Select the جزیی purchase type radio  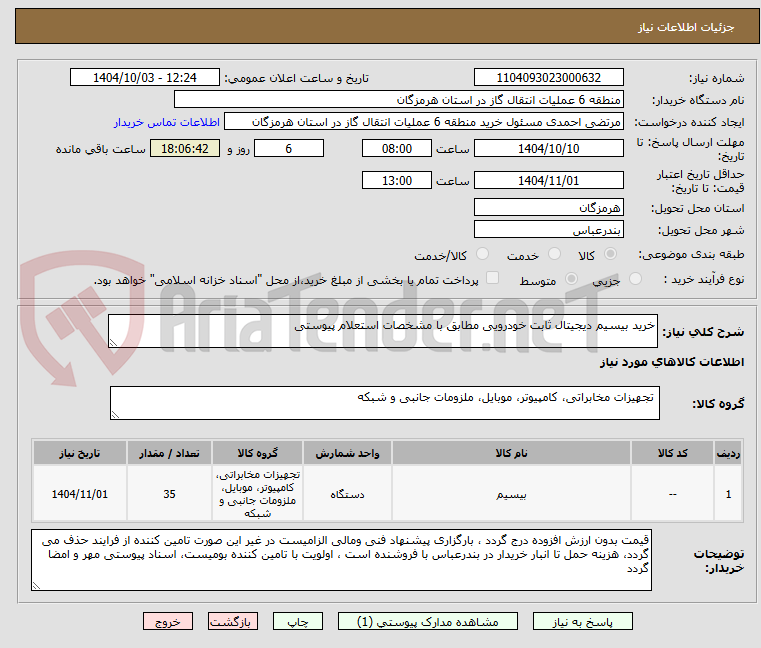635,279
